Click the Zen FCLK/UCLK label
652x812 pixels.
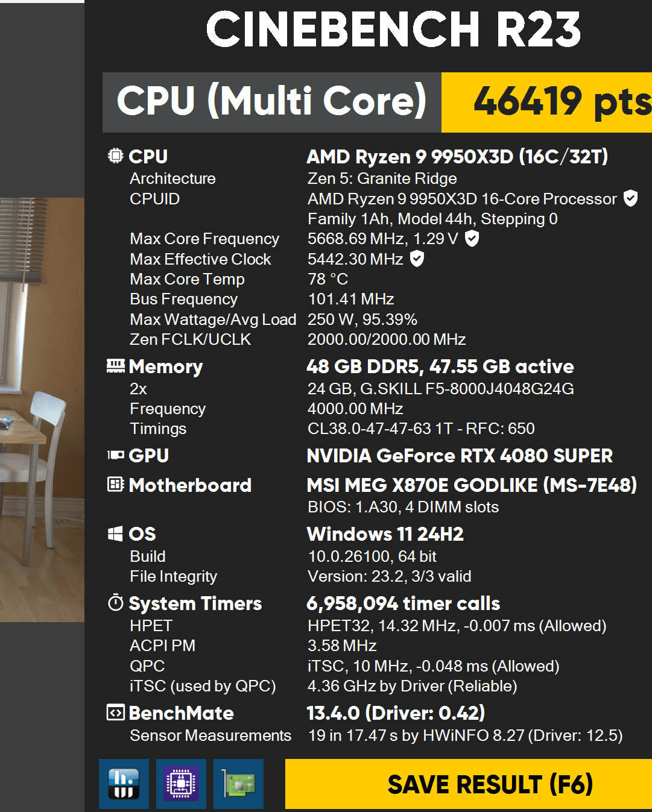[190, 339]
